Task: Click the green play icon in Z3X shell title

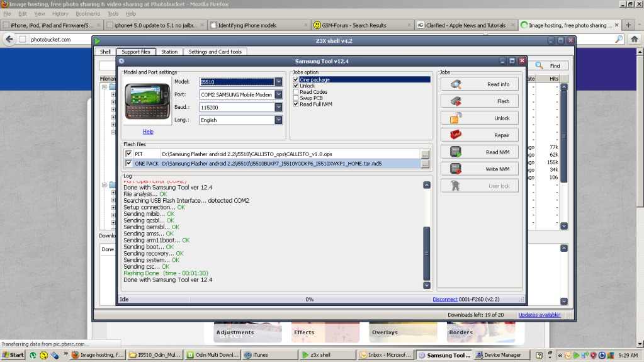Action: pyautogui.click(x=98, y=41)
